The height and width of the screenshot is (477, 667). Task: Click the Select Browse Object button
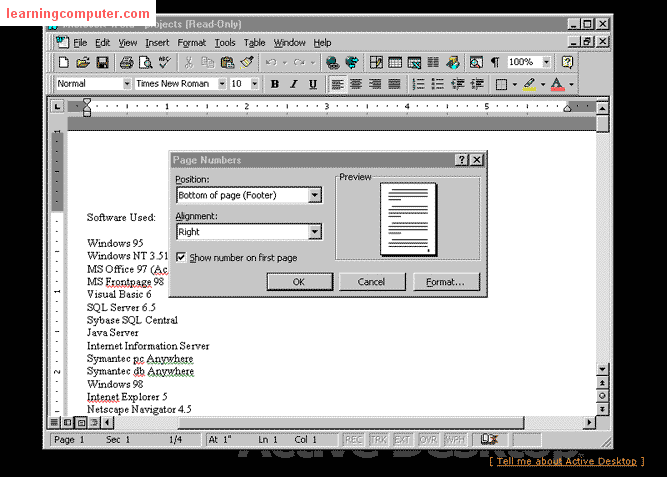pos(602,396)
